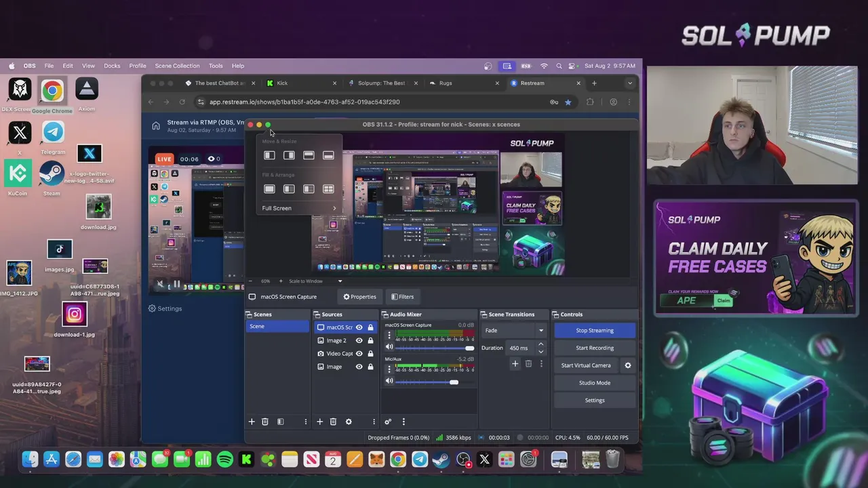Unlock the macOS Scr source
This screenshot has height=488, width=868.
[x=370, y=327]
